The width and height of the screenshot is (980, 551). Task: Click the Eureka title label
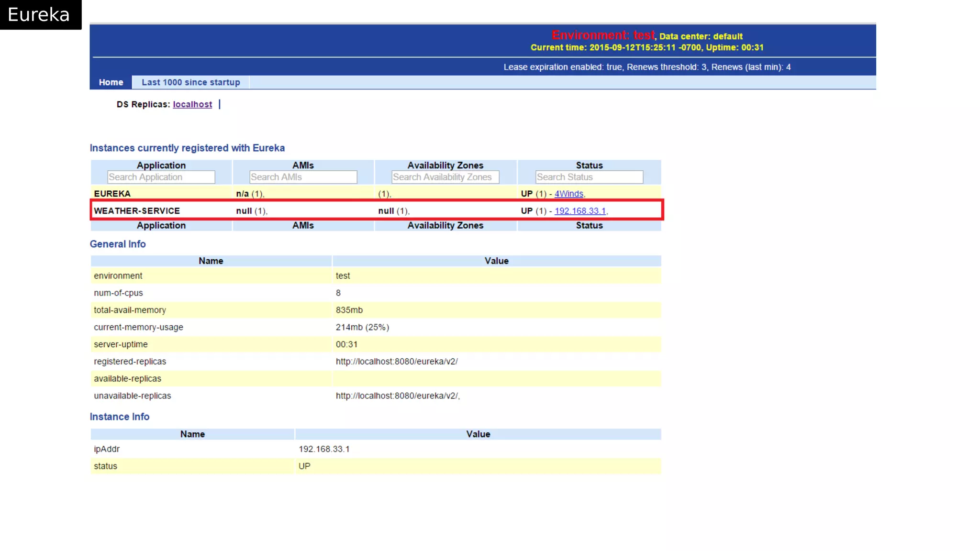click(39, 15)
